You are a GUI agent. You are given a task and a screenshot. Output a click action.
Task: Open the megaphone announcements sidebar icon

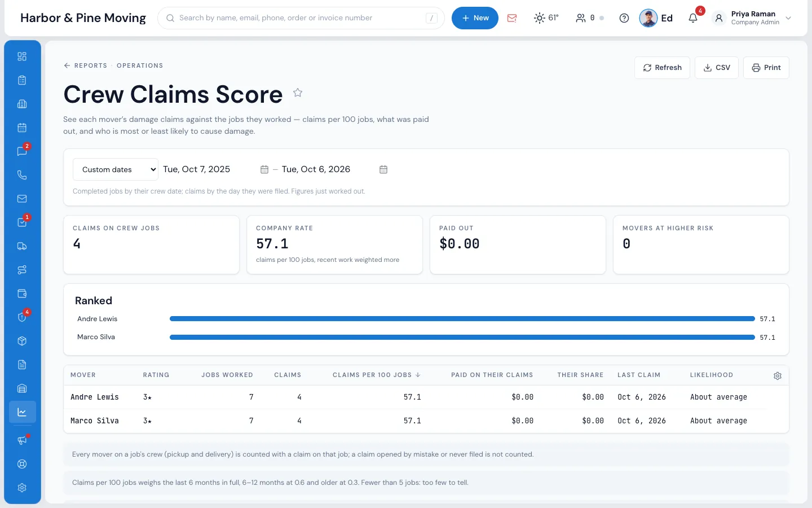point(22,440)
